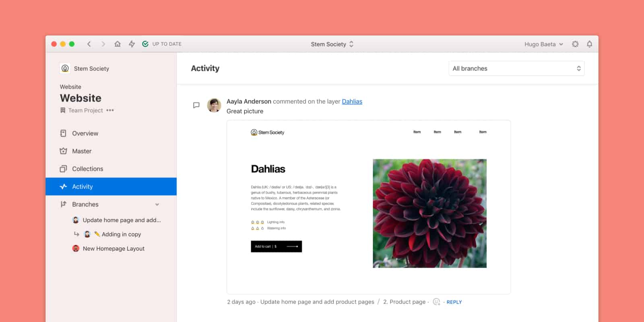The height and width of the screenshot is (322, 644).
Task: Open the Master branch
Action: tap(111, 151)
